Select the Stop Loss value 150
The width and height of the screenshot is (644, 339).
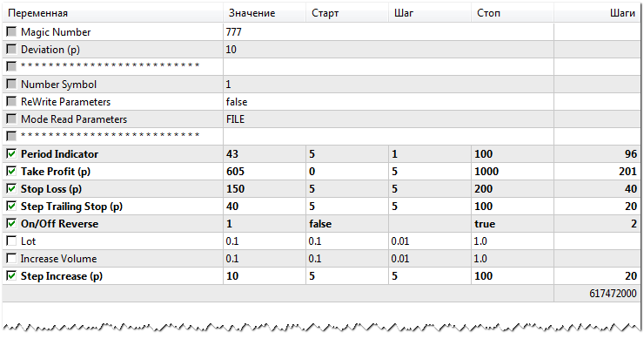235,189
